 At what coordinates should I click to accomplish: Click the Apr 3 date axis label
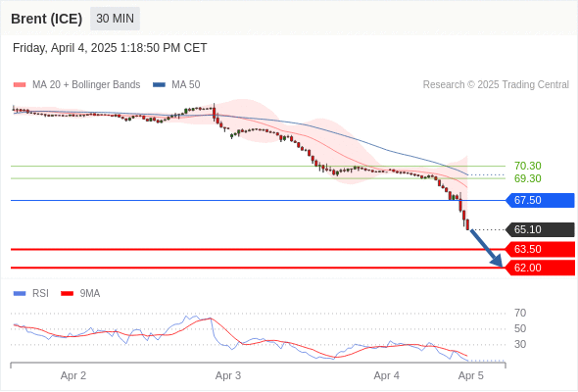228,375
